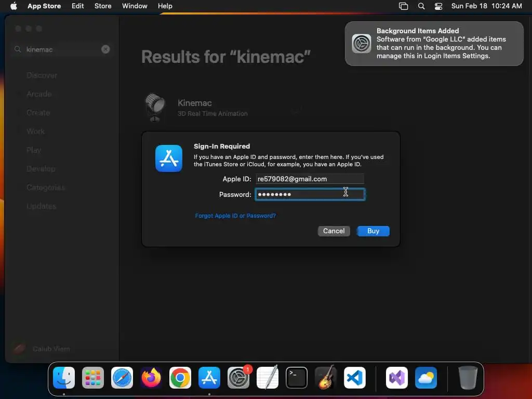Screen dimensions: 532x399
Task: Open the Window menu
Action: [x=135, y=6]
